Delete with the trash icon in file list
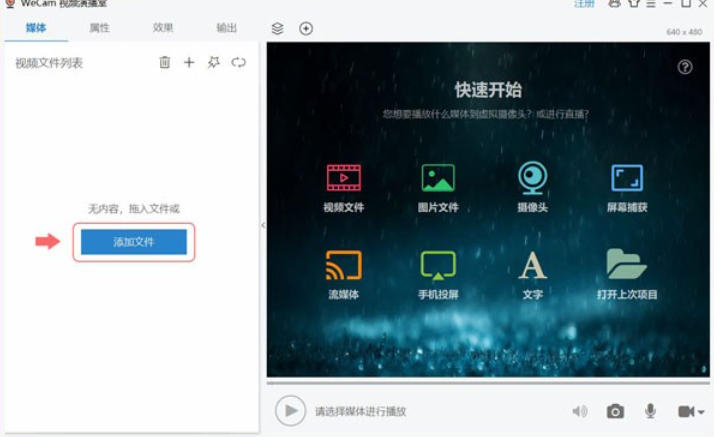The height and width of the screenshot is (437, 714). tap(165, 62)
